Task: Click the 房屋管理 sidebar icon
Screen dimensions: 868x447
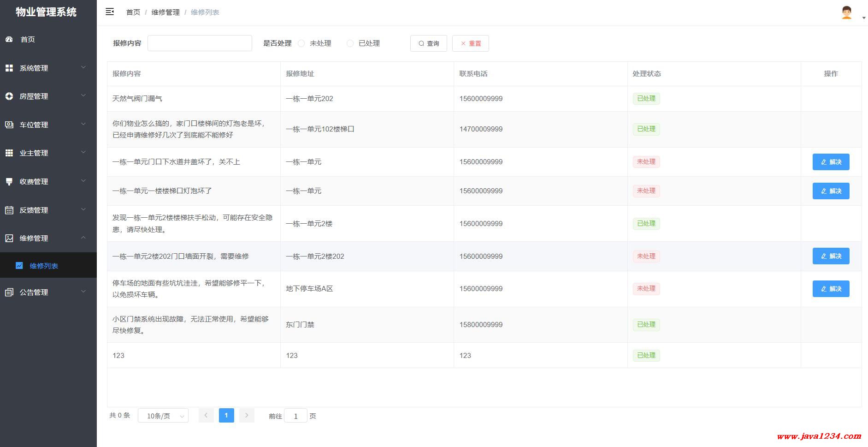Action: 9,96
